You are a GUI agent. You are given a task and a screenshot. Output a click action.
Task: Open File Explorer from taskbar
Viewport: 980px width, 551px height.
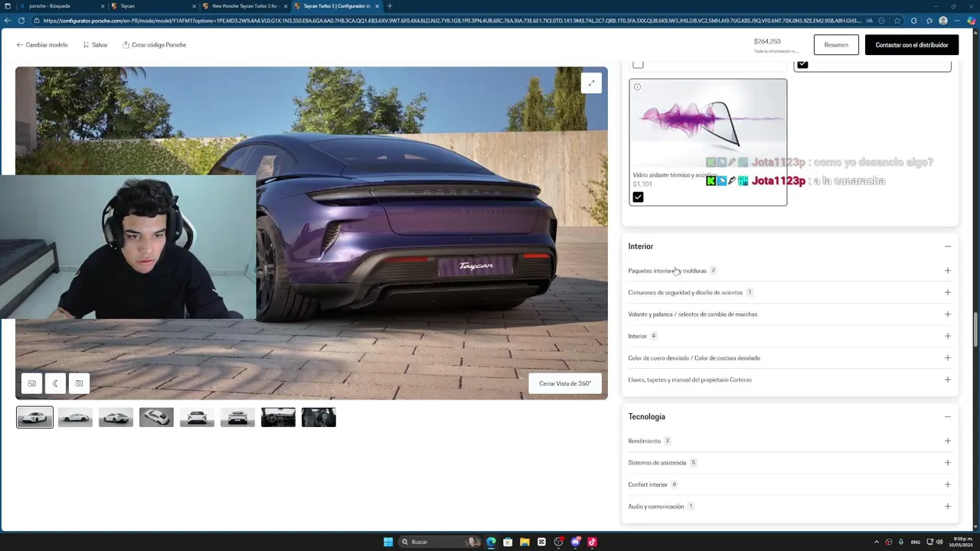point(524,542)
